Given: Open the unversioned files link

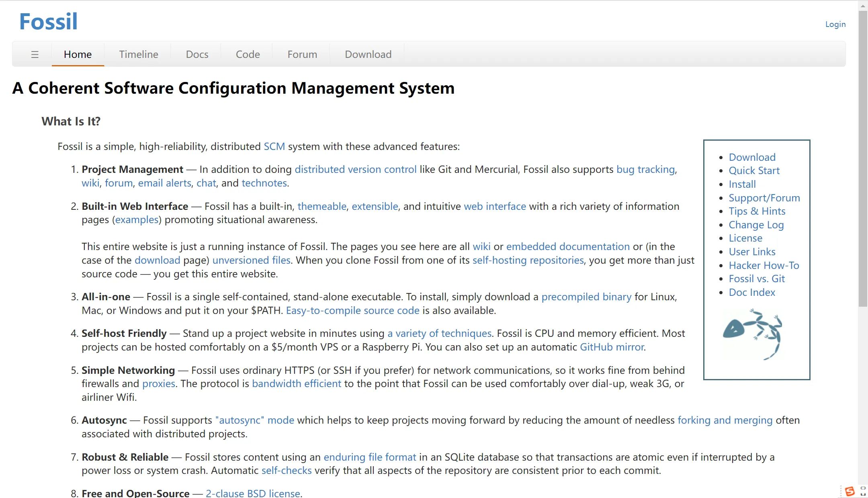Looking at the screenshot, I should tap(251, 260).
